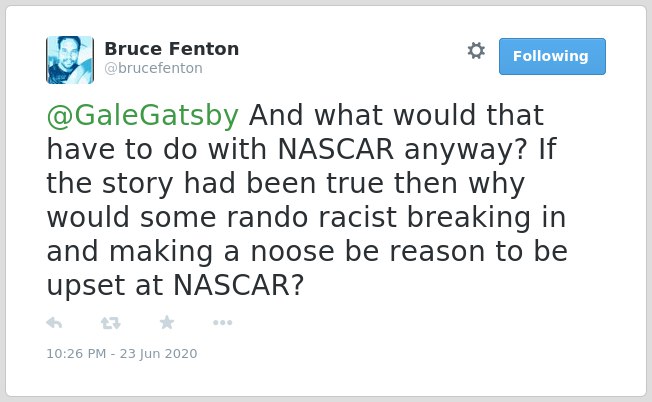Open the gear settings icon
Screen dimensions: 652x402
[x=476, y=51]
